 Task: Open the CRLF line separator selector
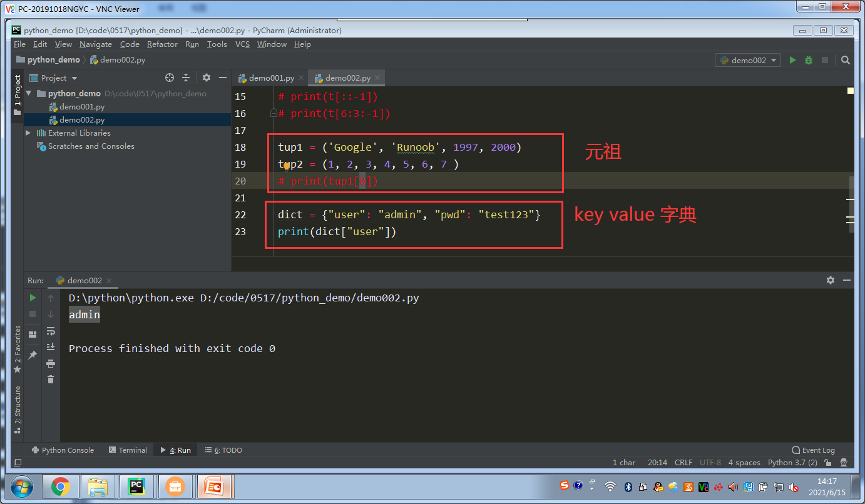683,463
